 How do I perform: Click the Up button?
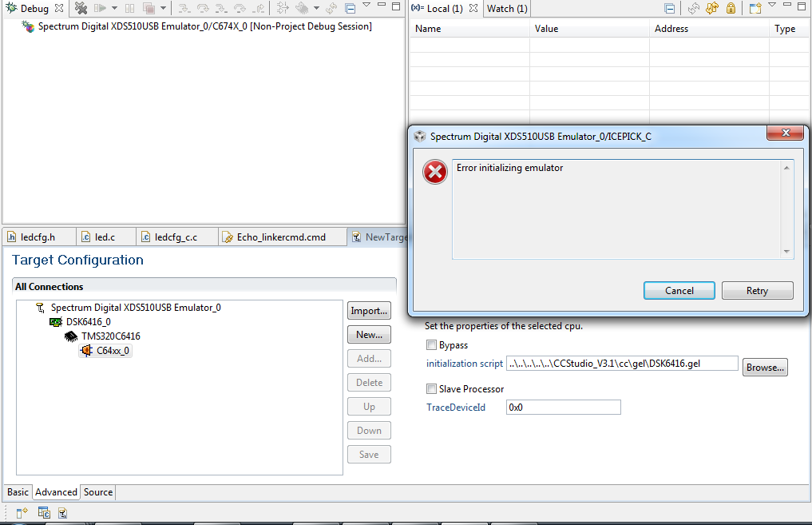point(369,407)
